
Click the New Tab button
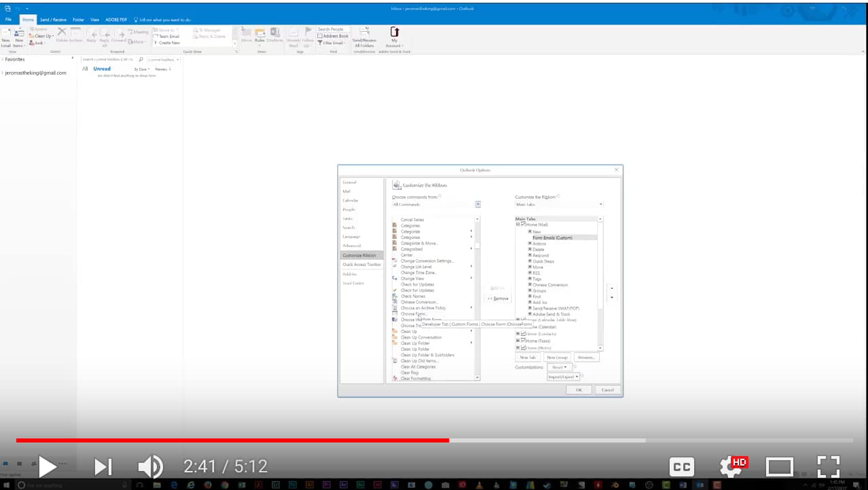point(528,357)
